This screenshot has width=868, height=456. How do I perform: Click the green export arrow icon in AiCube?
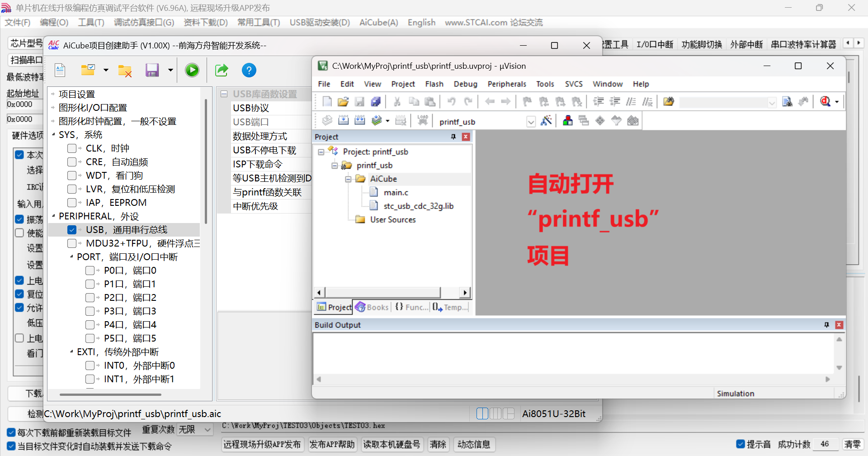[x=222, y=70]
